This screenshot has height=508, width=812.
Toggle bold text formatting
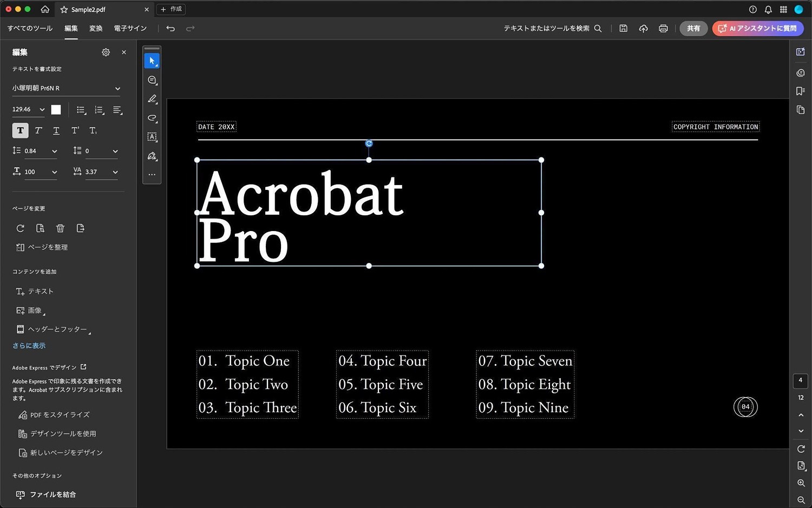[20, 130]
